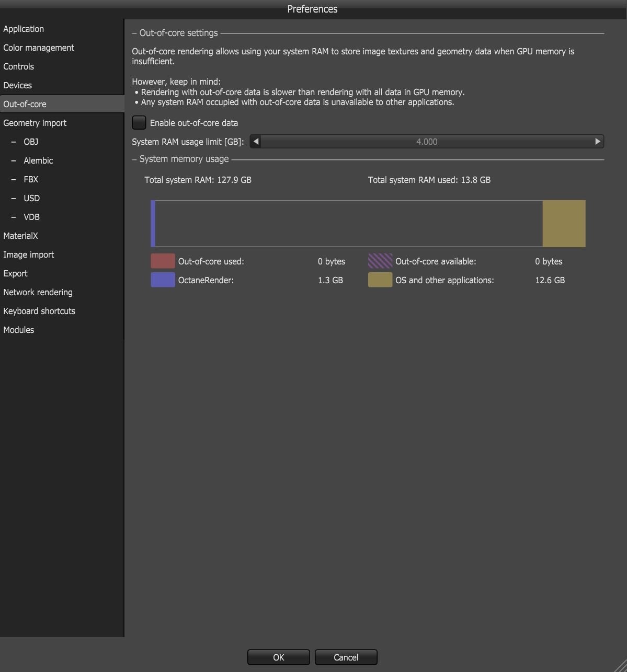Select USD import preferences
This screenshot has width=627, height=672.
pyautogui.click(x=31, y=198)
